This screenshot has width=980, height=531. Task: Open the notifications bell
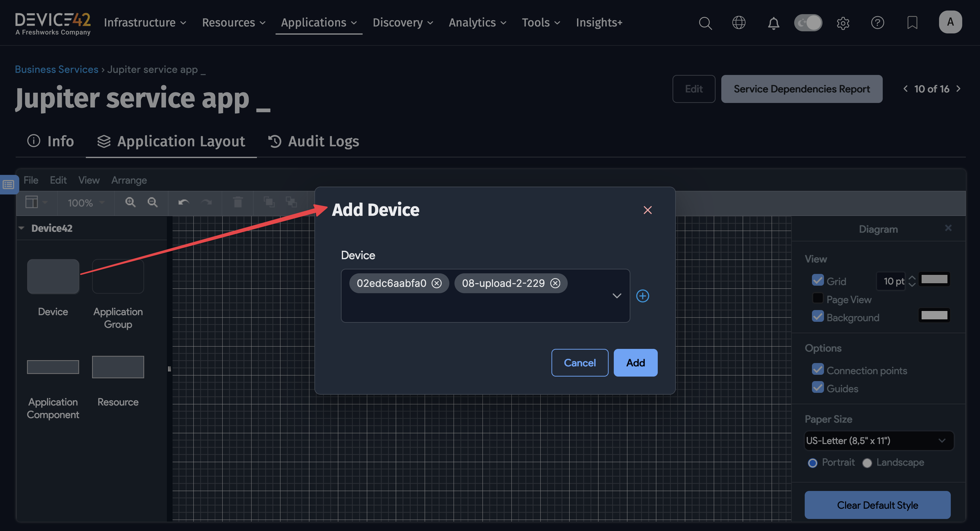tap(773, 23)
